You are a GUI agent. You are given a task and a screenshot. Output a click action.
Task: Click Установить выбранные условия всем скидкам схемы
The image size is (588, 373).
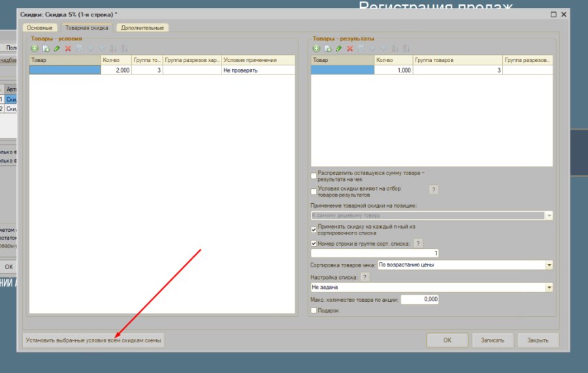pyautogui.click(x=93, y=340)
